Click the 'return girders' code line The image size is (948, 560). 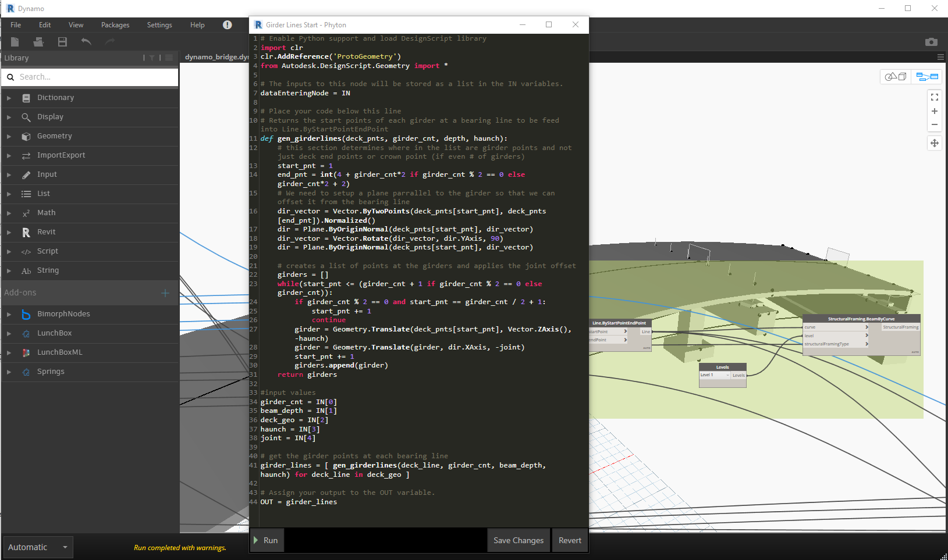coord(307,374)
